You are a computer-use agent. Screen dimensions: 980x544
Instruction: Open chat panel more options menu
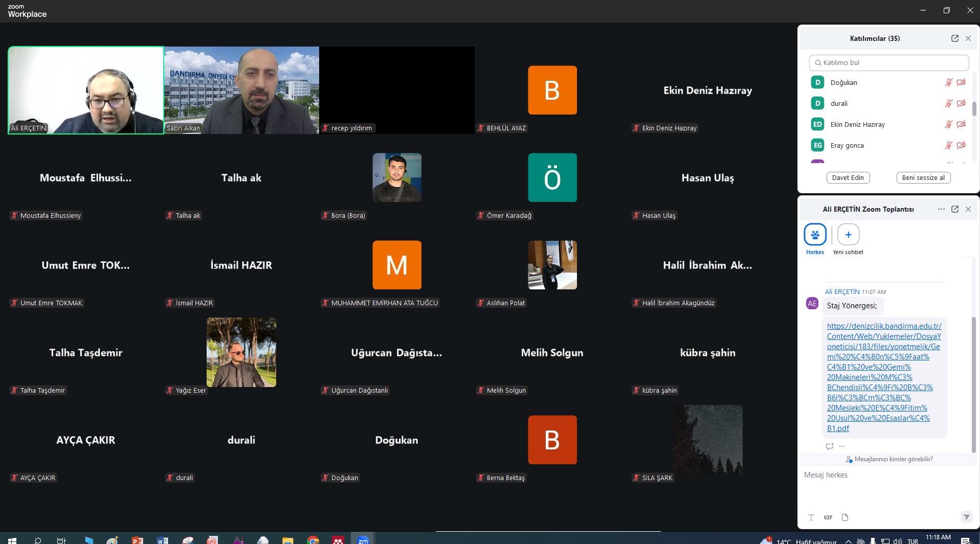(x=941, y=209)
